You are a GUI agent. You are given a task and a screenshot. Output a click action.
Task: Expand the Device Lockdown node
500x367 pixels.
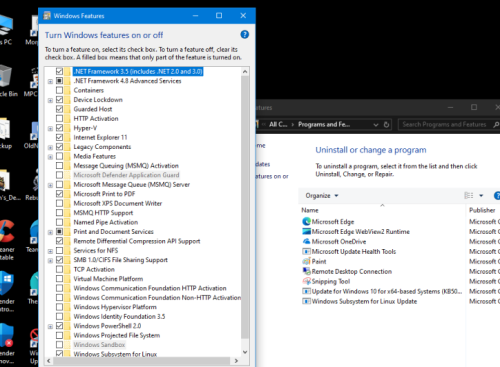point(50,100)
